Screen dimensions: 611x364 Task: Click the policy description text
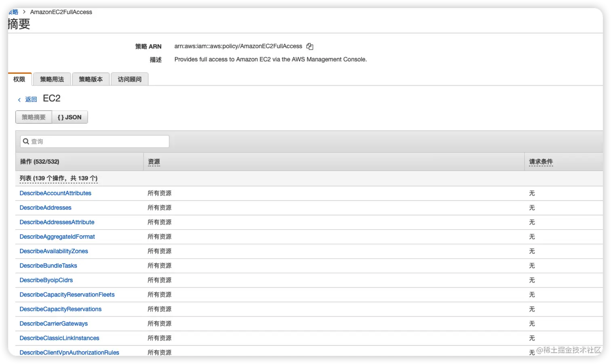[271, 59]
